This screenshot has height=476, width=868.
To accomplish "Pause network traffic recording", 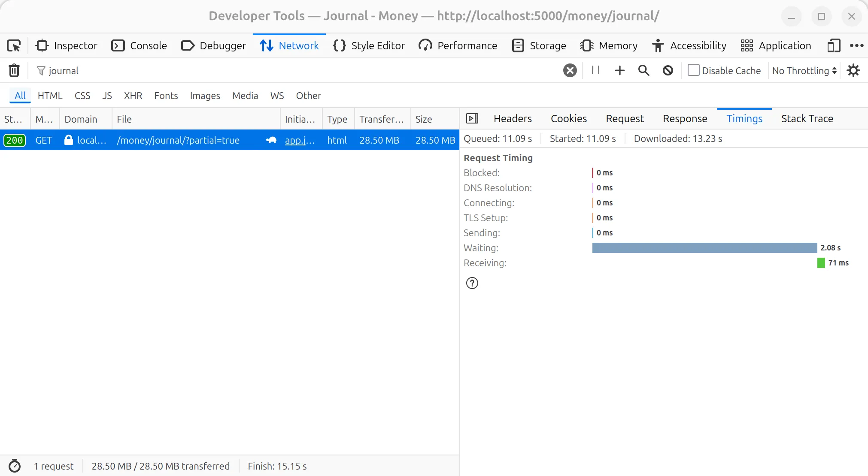I will point(595,70).
